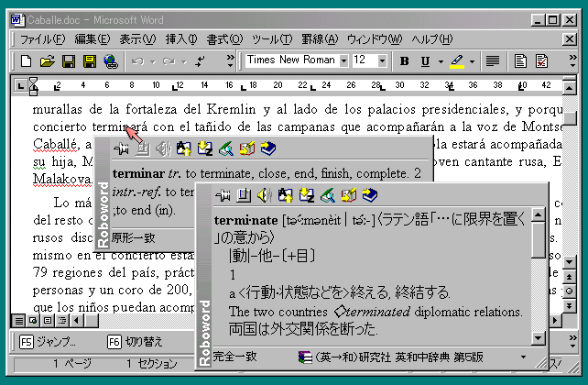Click the A with up-arrow icon in terminate popup

coord(286,195)
